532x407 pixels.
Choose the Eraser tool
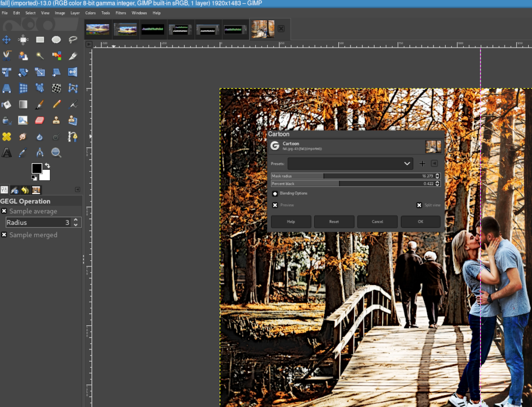[x=40, y=120]
